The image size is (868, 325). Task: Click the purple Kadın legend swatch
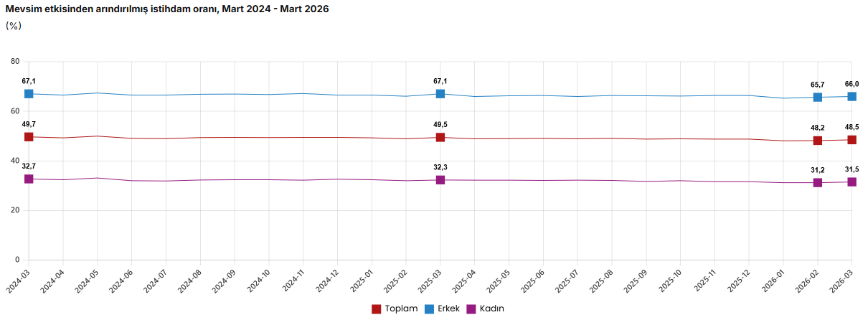[x=471, y=309]
